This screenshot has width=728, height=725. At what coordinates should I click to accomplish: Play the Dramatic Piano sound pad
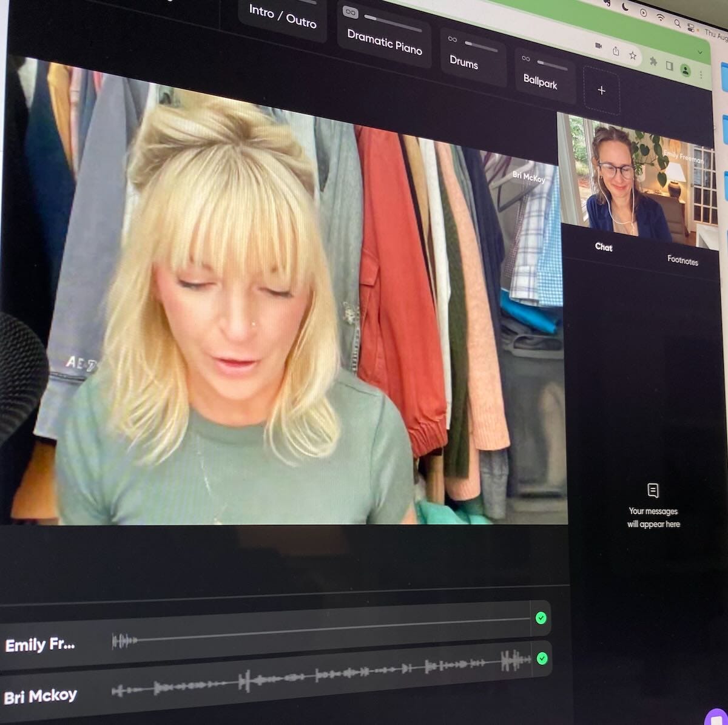[385, 36]
